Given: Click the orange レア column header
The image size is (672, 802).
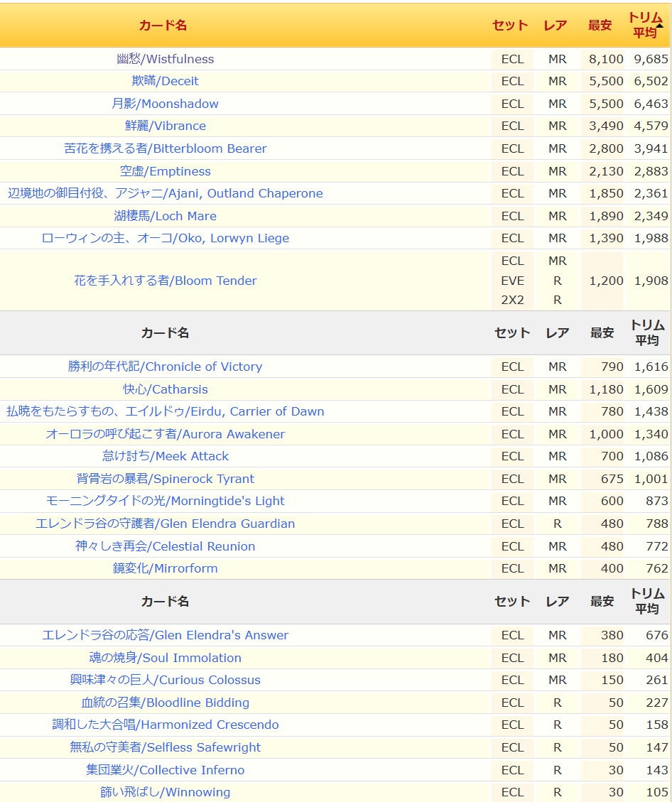Looking at the screenshot, I should pyautogui.click(x=556, y=26).
